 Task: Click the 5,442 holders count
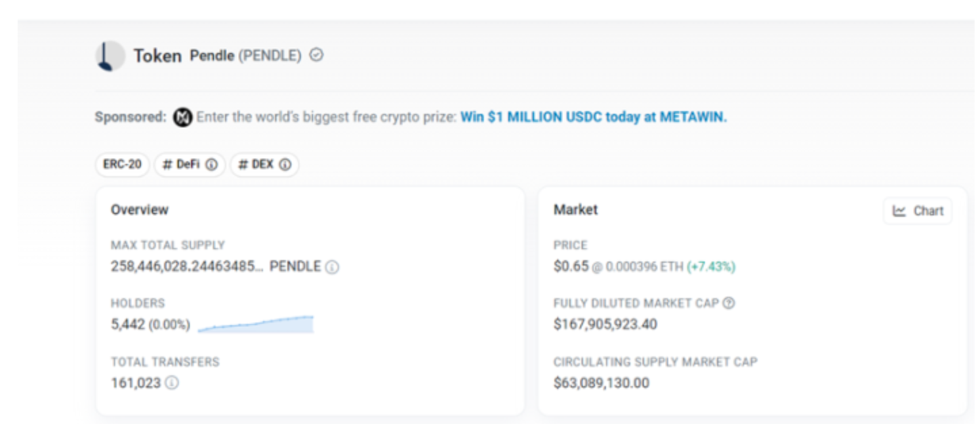coord(128,325)
